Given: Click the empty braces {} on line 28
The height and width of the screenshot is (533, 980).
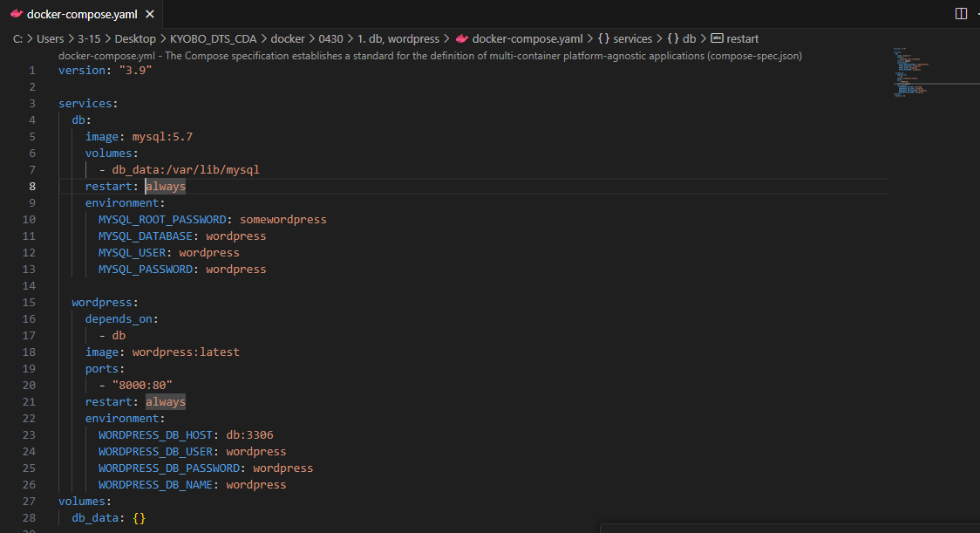Looking at the screenshot, I should tap(139, 518).
